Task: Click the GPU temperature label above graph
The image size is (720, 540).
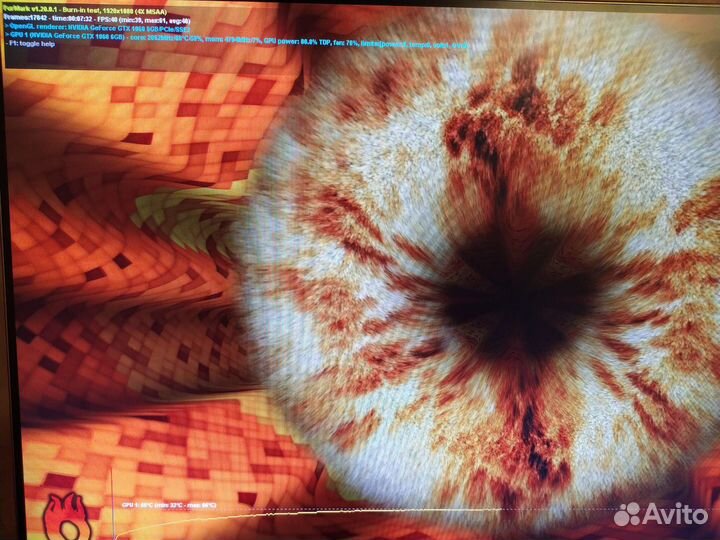Action: [x=168, y=505]
